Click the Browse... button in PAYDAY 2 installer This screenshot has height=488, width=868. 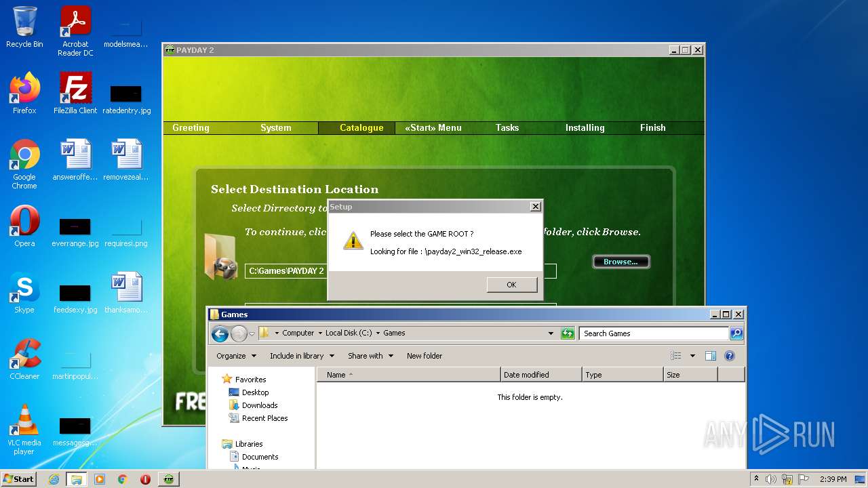(x=620, y=262)
